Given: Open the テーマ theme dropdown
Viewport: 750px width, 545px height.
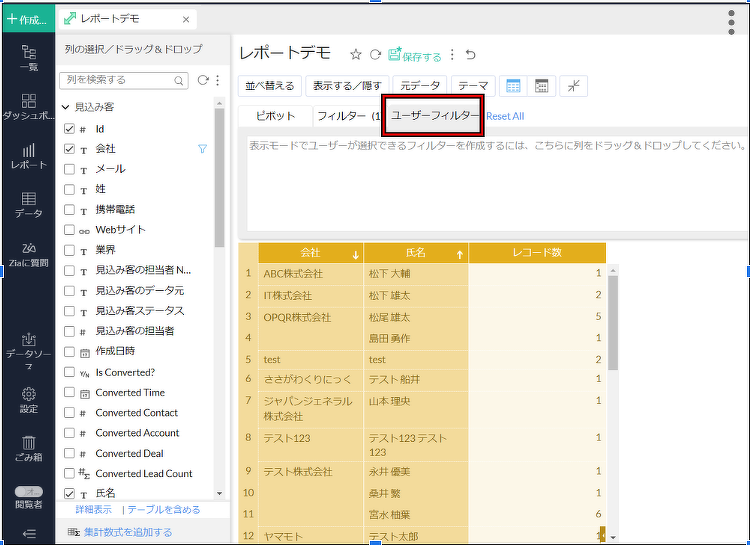Looking at the screenshot, I should pyautogui.click(x=473, y=86).
